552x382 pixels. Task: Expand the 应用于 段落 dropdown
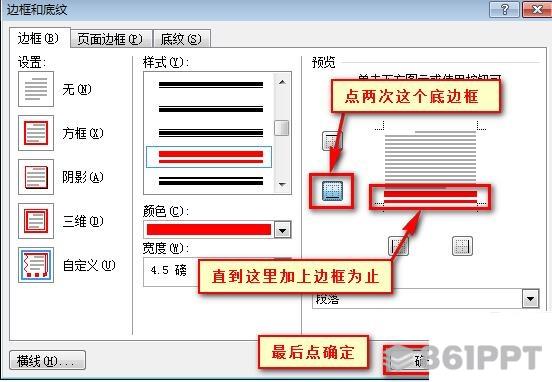pyautogui.click(x=530, y=299)
